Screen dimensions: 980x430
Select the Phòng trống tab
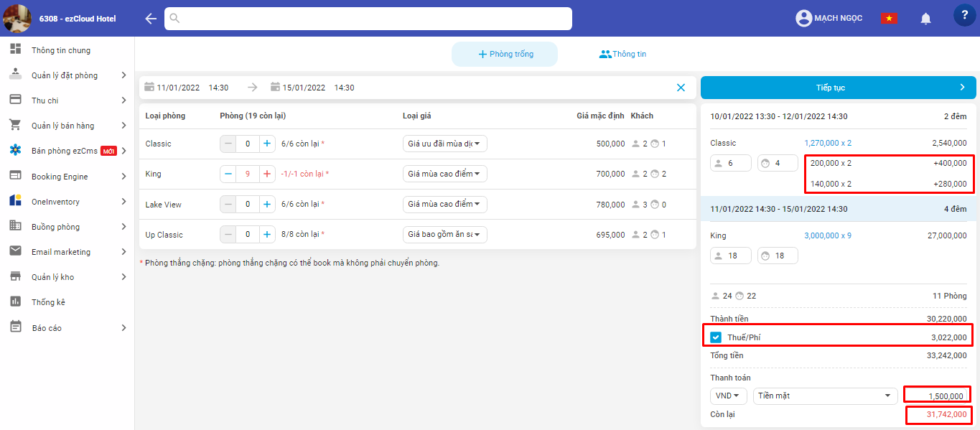tap(505, 54)
